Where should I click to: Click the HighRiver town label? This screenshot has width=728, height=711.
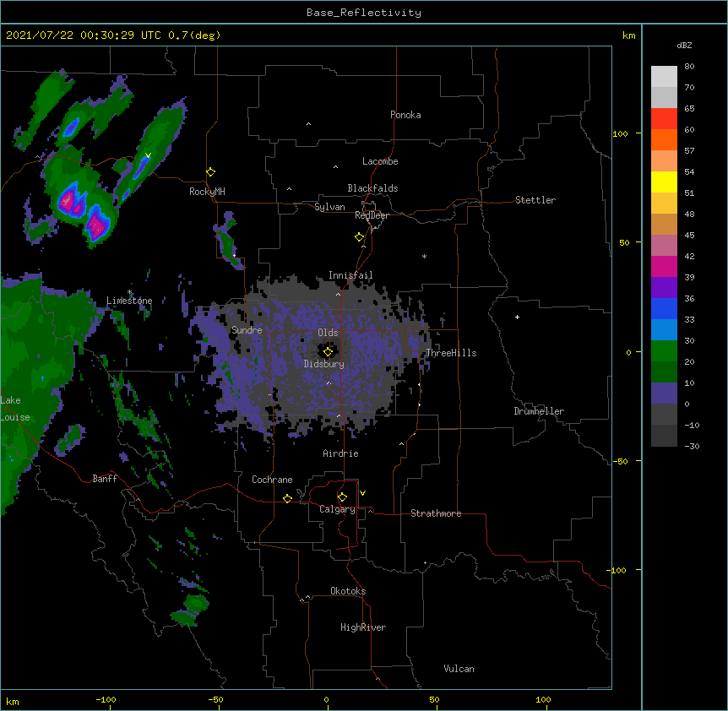363,627
